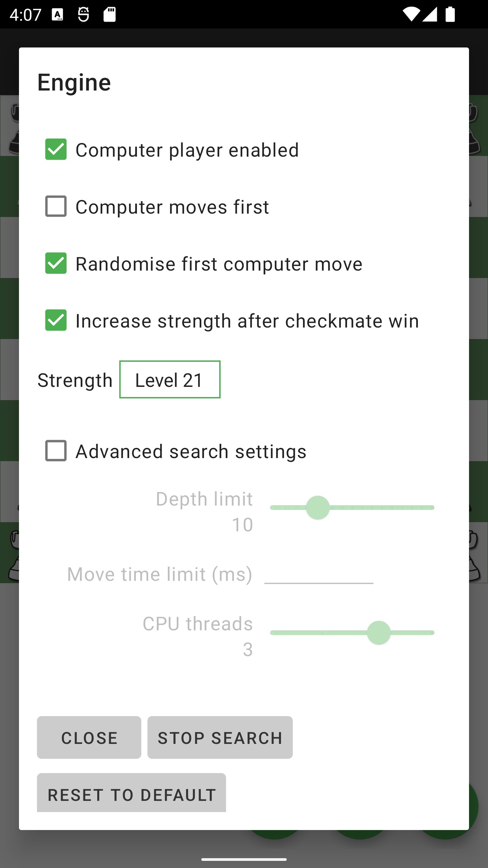488x868 pixels.
Task: Tap the cellular signal strength icon
Action: coord(430,15)
